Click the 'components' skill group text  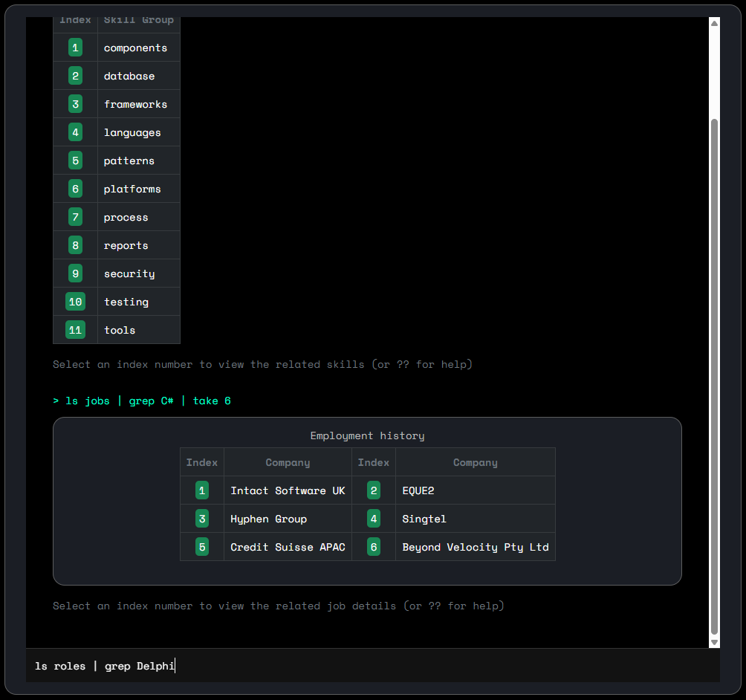(135, 48)
